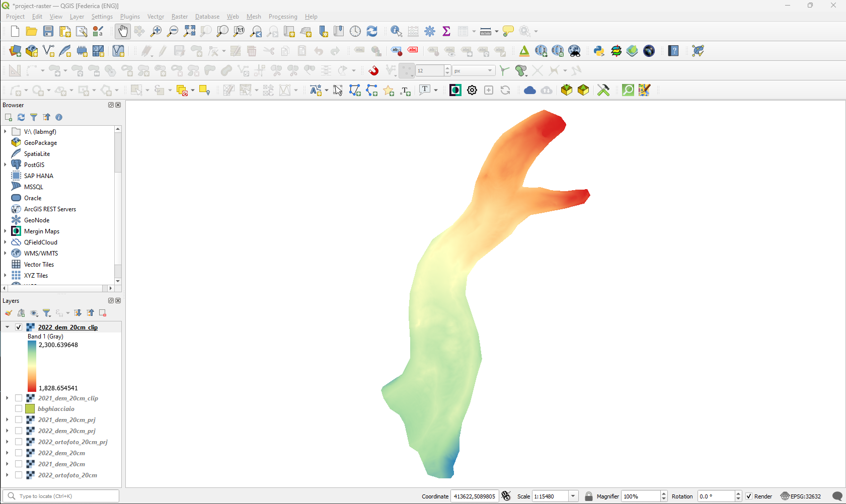Select the 2022_ortofoto_20cm layer name

pyautogui.click(x=67, y=475)
